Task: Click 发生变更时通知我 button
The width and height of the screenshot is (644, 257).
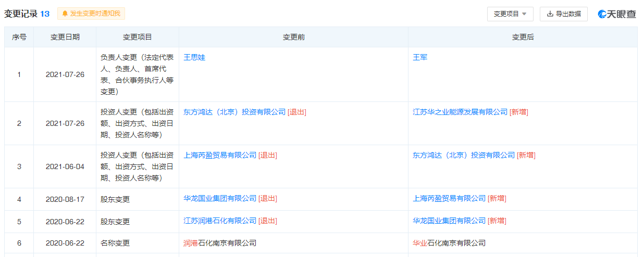Action: pyautogui.click(x=91, y=14)
